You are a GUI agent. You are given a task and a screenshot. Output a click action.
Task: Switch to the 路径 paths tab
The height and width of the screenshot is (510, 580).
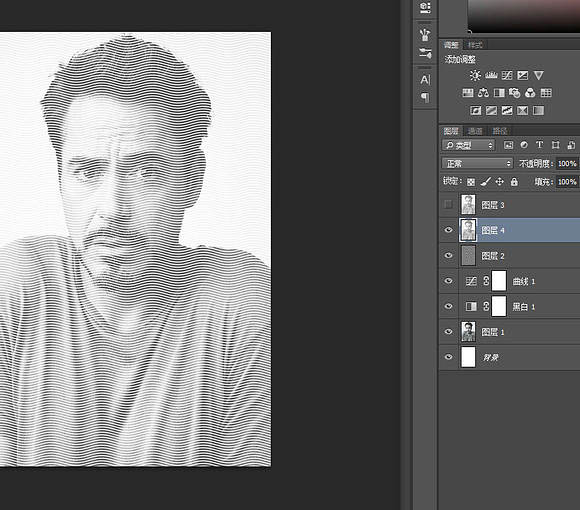pyautogui.click(x=499, y=131)
